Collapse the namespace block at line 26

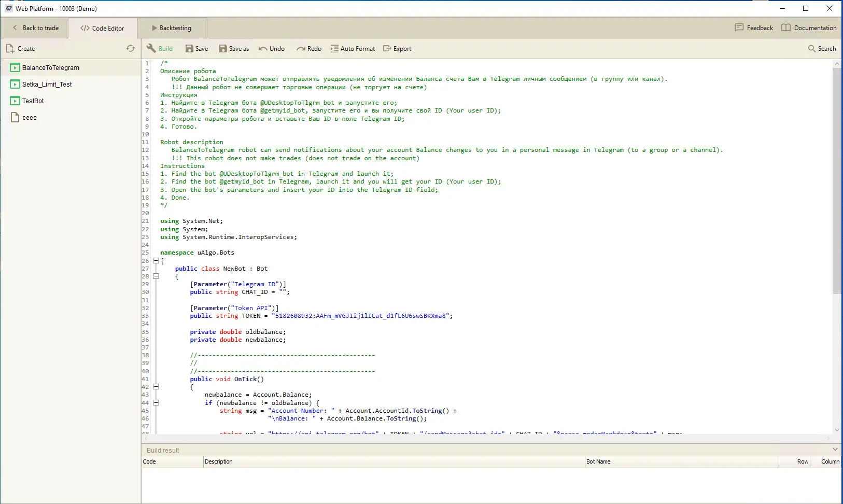click(x=156, y=261)
